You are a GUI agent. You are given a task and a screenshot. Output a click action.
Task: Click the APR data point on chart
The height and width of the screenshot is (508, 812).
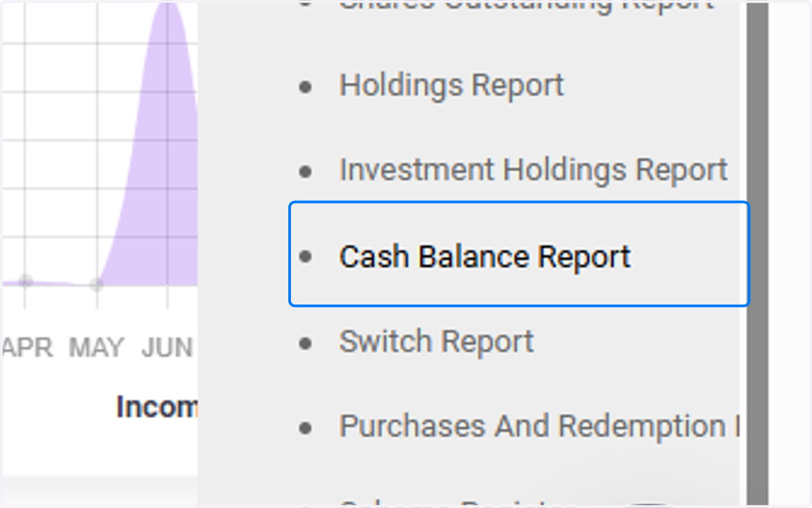26,281
